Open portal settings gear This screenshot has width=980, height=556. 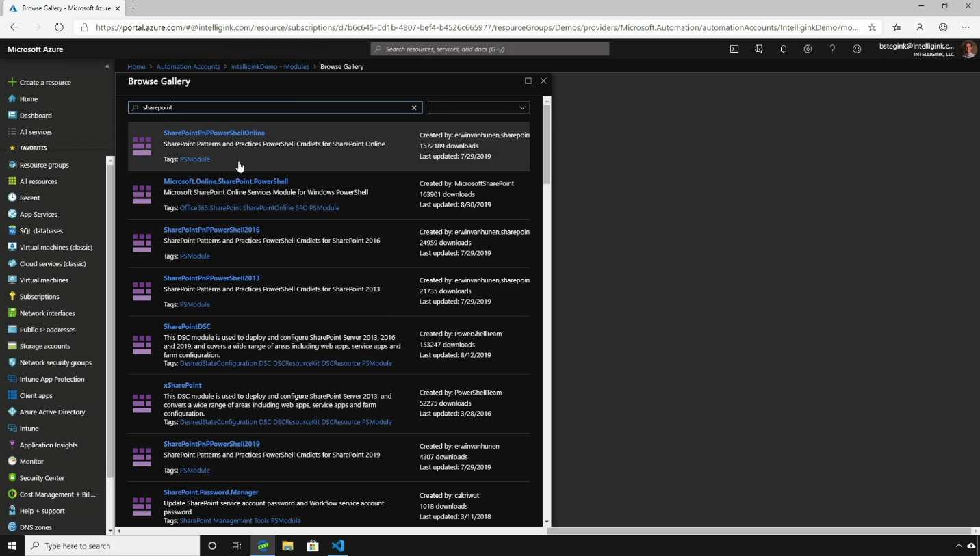pos(808,49)
